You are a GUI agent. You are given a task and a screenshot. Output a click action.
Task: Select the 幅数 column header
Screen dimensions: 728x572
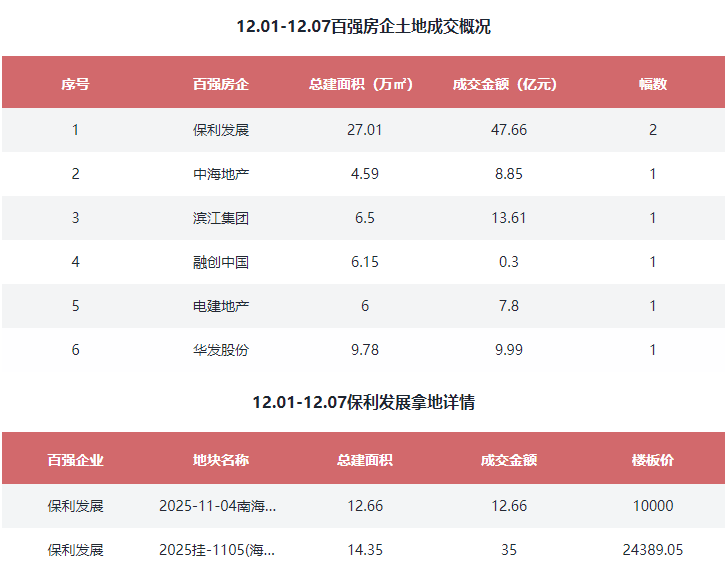click(652, 84)
